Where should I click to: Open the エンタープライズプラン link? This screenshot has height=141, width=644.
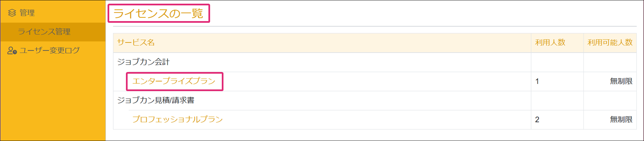point(174,81)
